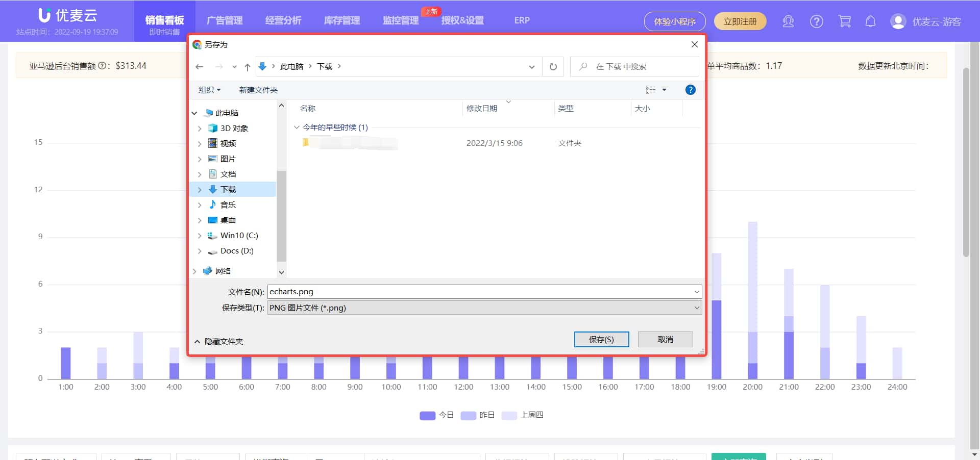Click the notification bell icon
Image resolution: width=980 pixels, height=460 pixels.
870,21
